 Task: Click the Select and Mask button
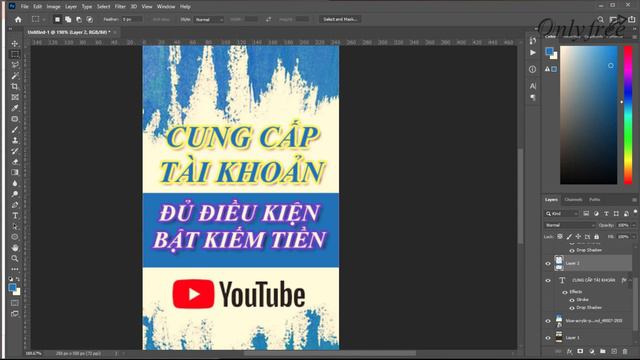(340, 19)
